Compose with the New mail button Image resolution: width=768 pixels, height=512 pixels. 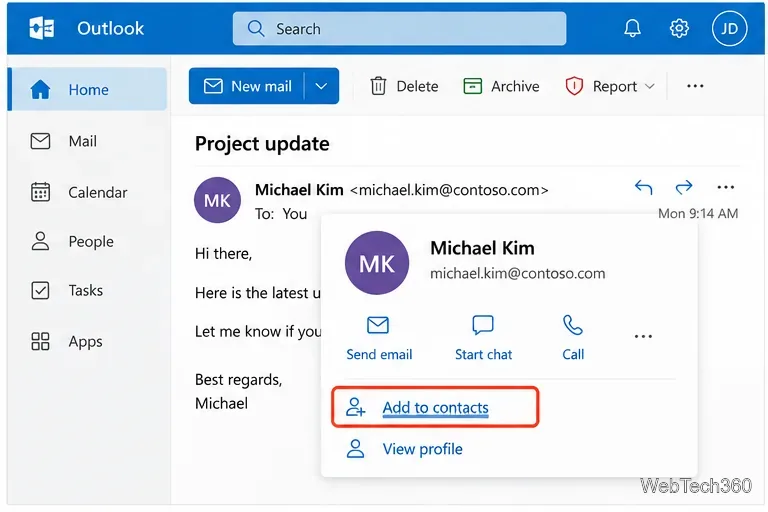pos(248,86)
